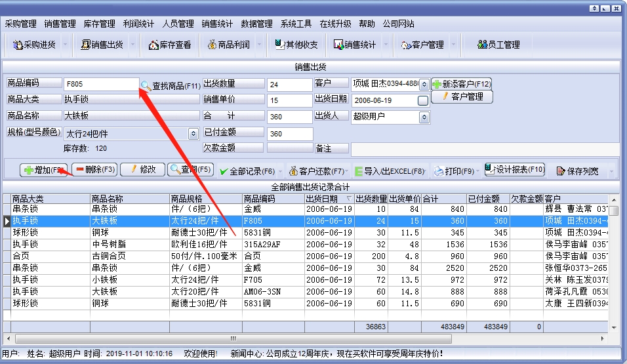Open the 库存管理 menu
Image resolution: width=627 pixels, height=364 pixels.
(99, 24)
